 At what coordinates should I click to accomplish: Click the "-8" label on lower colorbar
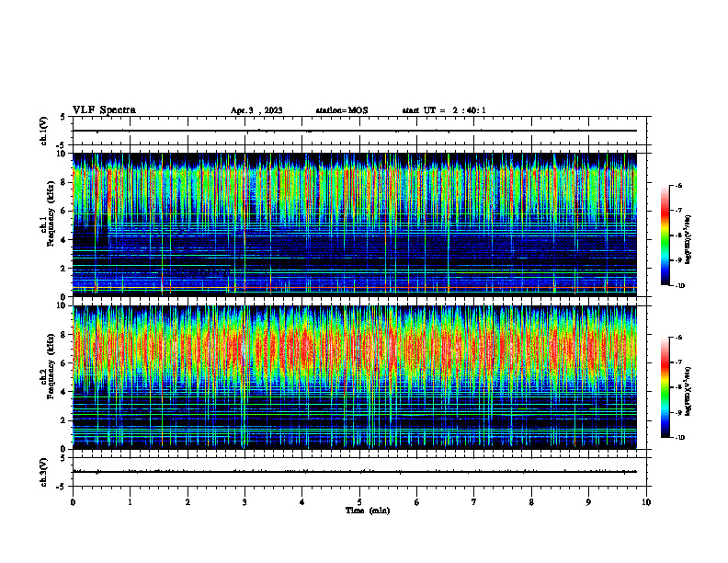coord(678,388)
